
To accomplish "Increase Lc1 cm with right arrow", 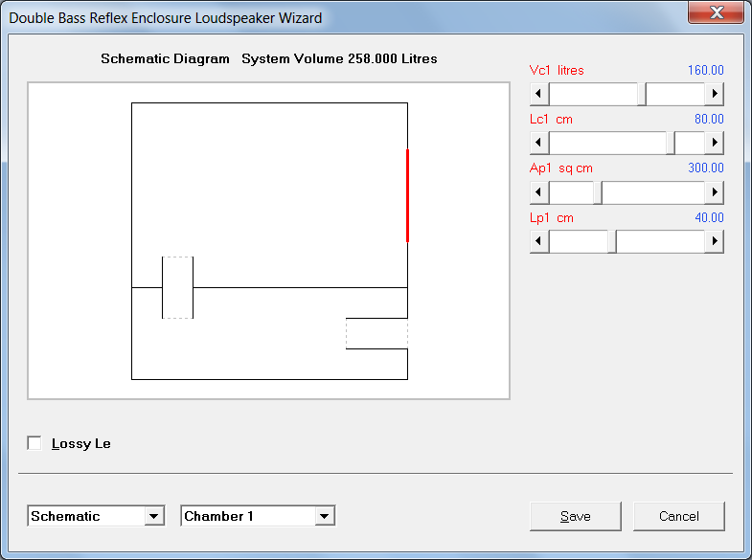I will [714, 143].
